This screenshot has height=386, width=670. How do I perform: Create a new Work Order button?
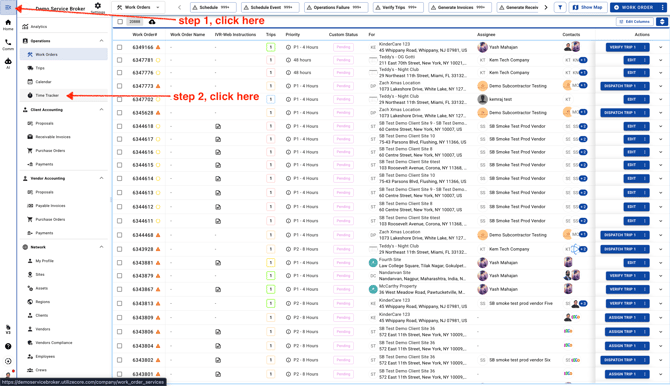click(634, 7)
